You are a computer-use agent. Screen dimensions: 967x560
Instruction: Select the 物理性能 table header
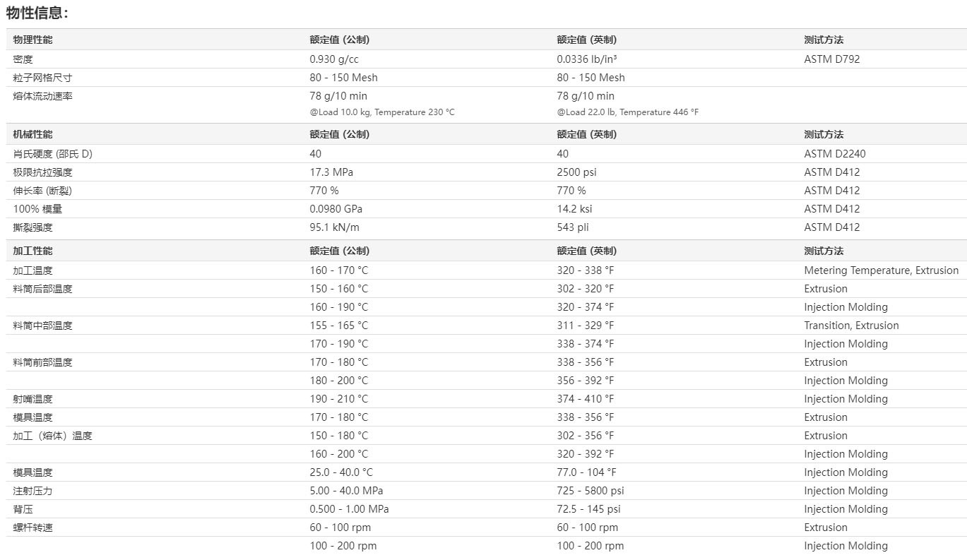[32, 40]
